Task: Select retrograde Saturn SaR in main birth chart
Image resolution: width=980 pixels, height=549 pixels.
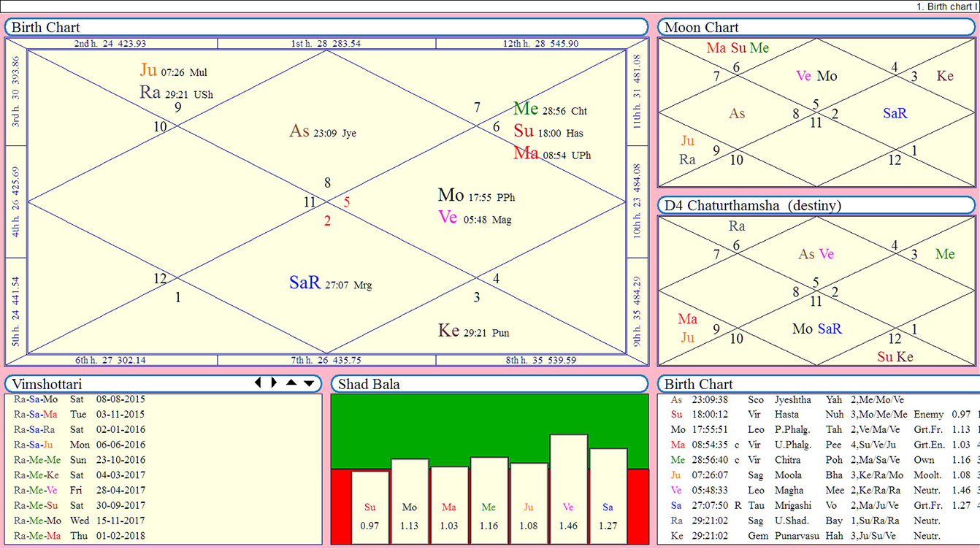Action: 330,283
